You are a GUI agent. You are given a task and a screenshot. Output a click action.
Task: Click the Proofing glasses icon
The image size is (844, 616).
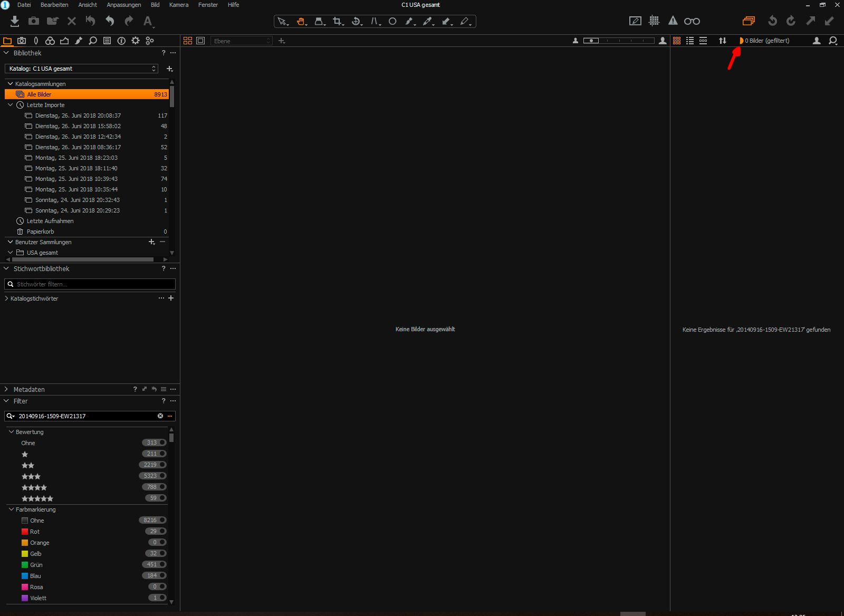coord(692,21)
